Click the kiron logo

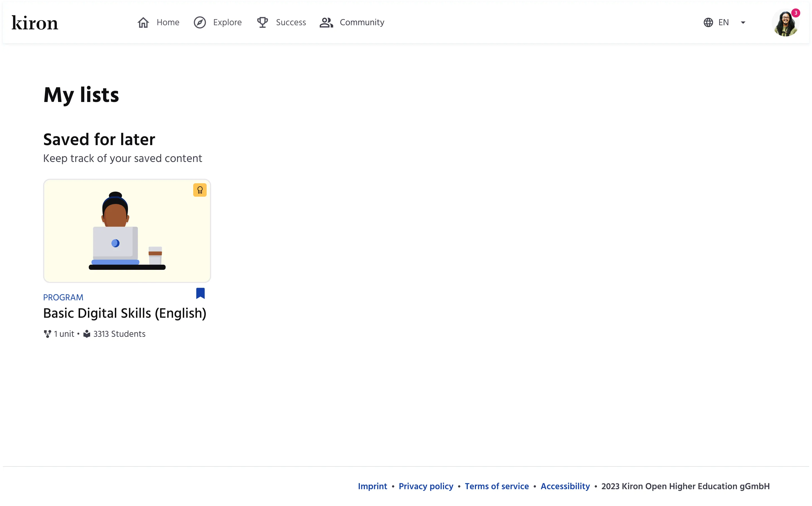click(x=35, y=22)
